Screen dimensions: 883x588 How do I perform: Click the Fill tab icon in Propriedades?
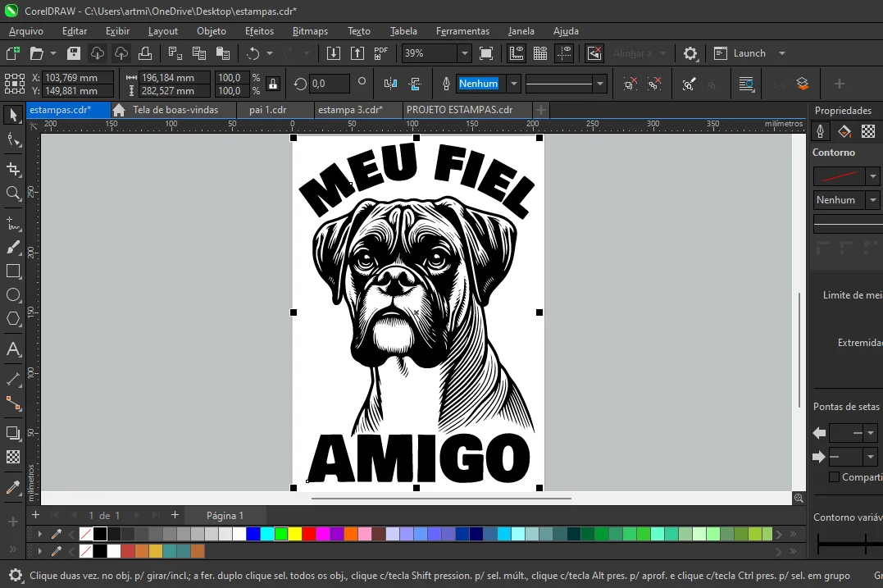[x=844, y=131]
